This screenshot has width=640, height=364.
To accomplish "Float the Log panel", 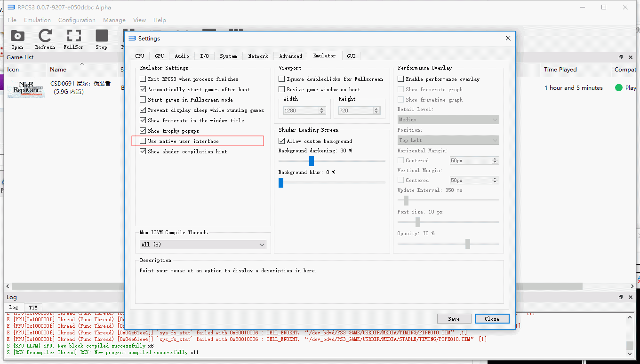I will (621, 297).
